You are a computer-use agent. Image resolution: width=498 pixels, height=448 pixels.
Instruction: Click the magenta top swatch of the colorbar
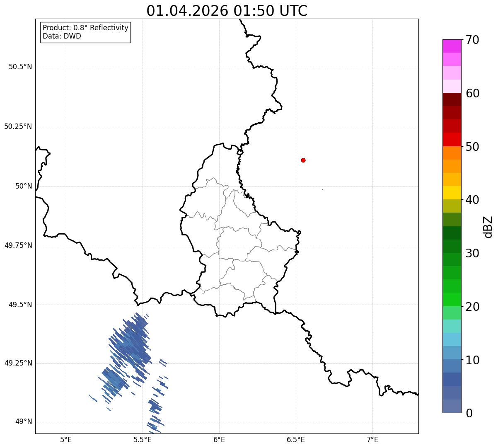pos(452,46)
